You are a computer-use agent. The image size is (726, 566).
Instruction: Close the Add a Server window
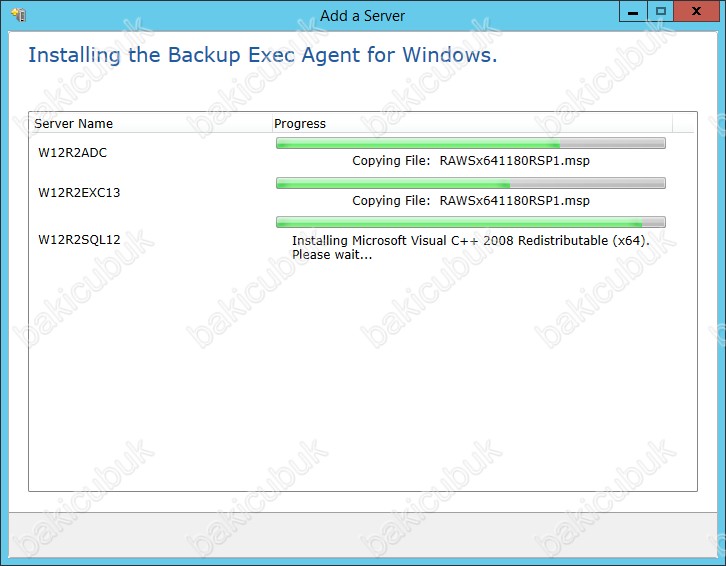[x=696, y=11]
